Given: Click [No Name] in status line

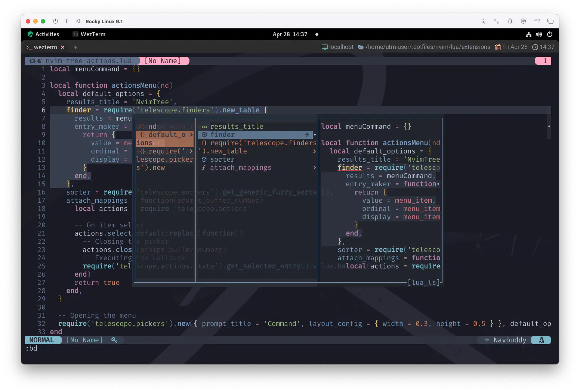Looking at the screenshot, I should tap(84, 340).
